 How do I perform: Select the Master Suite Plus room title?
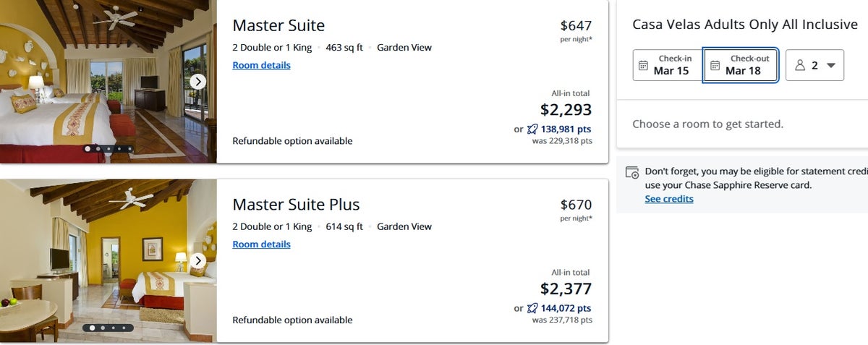(296, 204)
